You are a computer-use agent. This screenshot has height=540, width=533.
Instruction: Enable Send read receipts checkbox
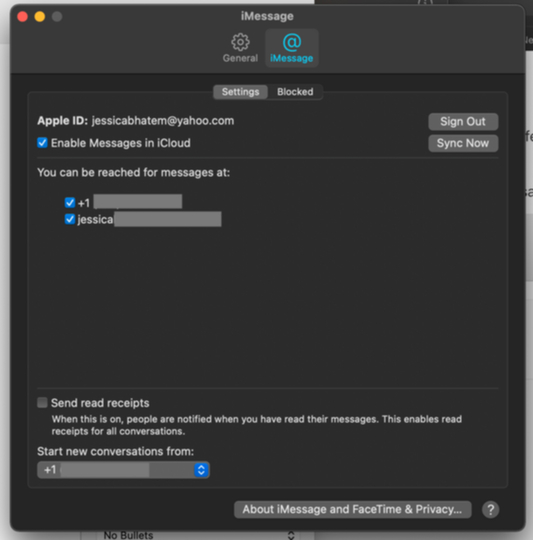(42, 402)
